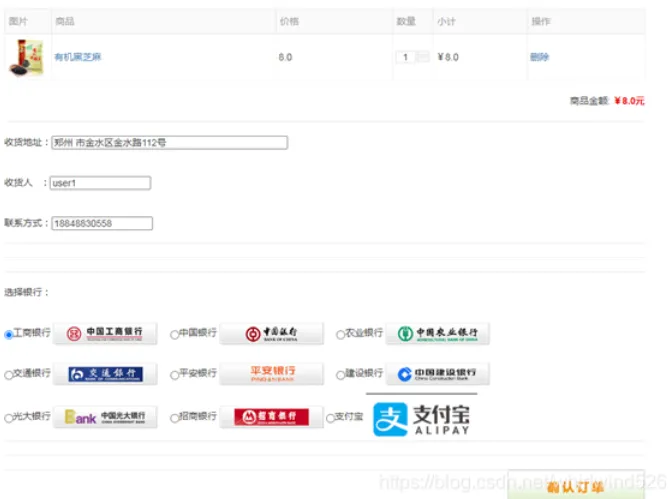Select the 招商银行 radio button

point(174,418)
